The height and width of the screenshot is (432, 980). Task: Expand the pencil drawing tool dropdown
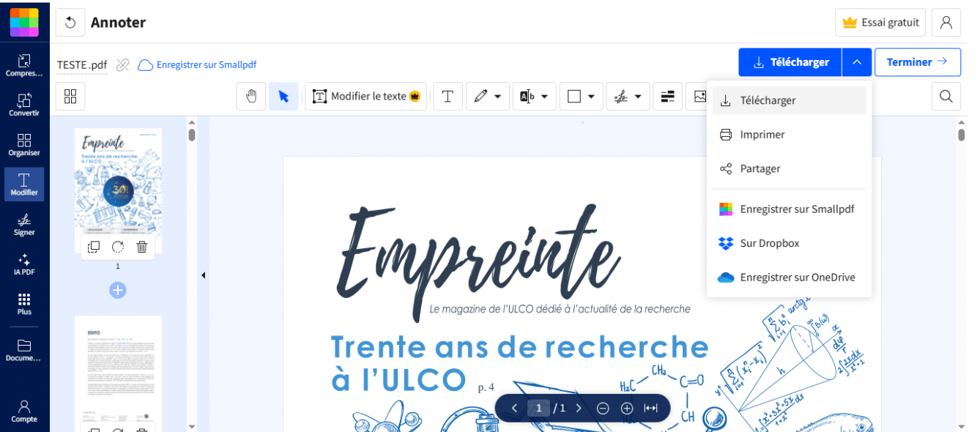(498, 97)
